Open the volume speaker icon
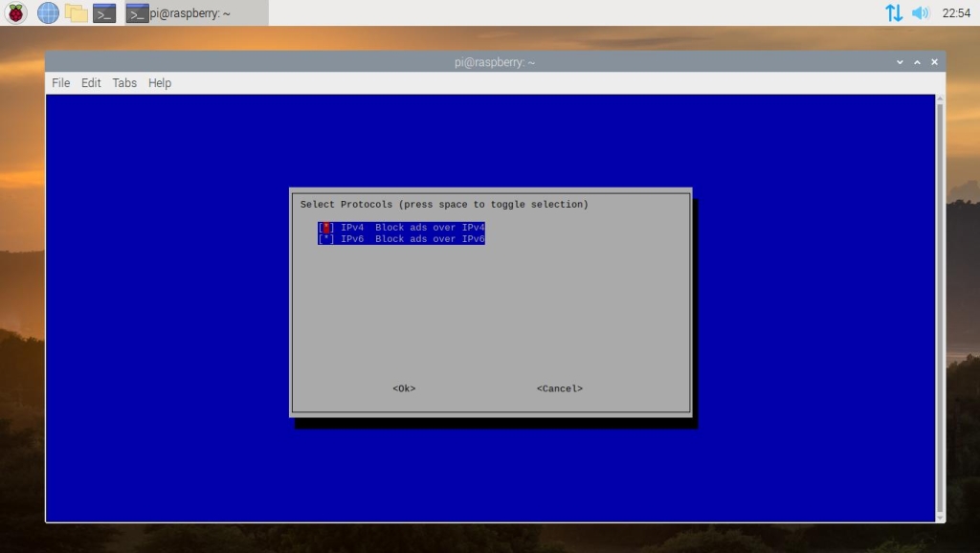This screenshot has height=553, width=980. point(921,12)
